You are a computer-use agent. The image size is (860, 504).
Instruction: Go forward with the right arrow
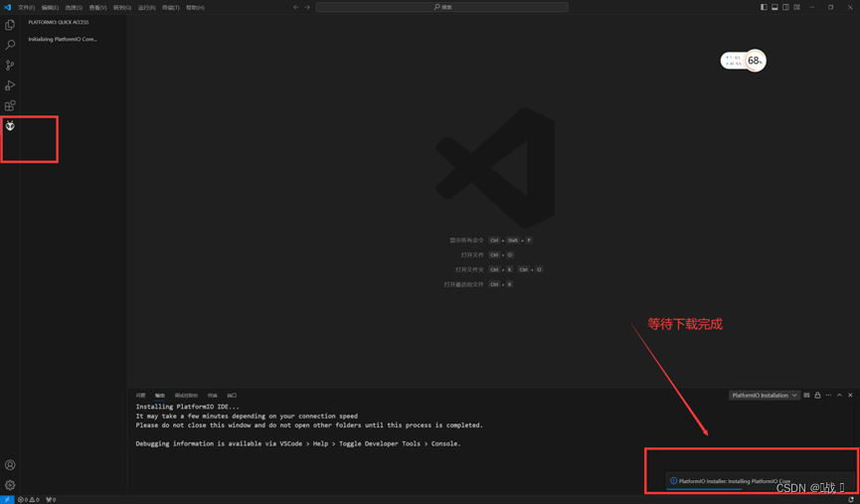coord(307,7)
